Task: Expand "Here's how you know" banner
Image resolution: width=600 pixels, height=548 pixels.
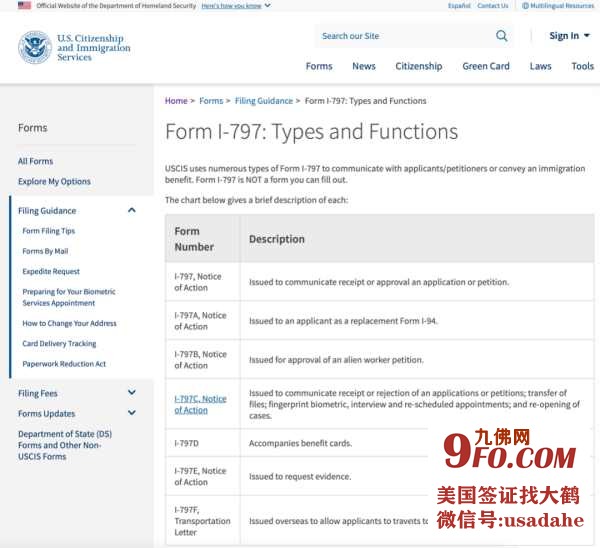Action: [x=236, y=6]
